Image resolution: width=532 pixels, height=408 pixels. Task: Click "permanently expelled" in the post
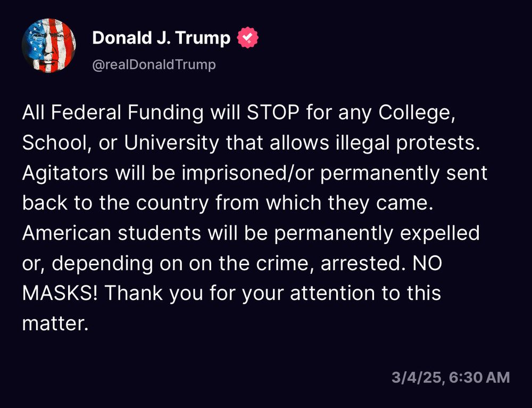(377, 233)
